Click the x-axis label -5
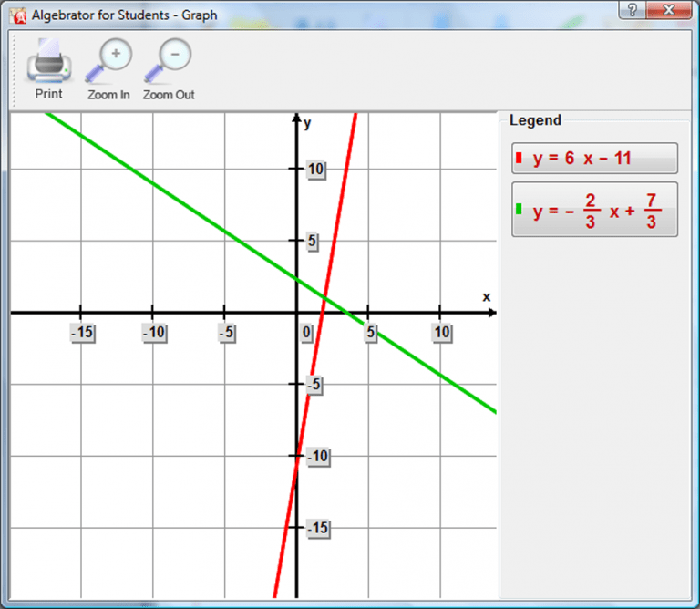 tap(227, 333)
